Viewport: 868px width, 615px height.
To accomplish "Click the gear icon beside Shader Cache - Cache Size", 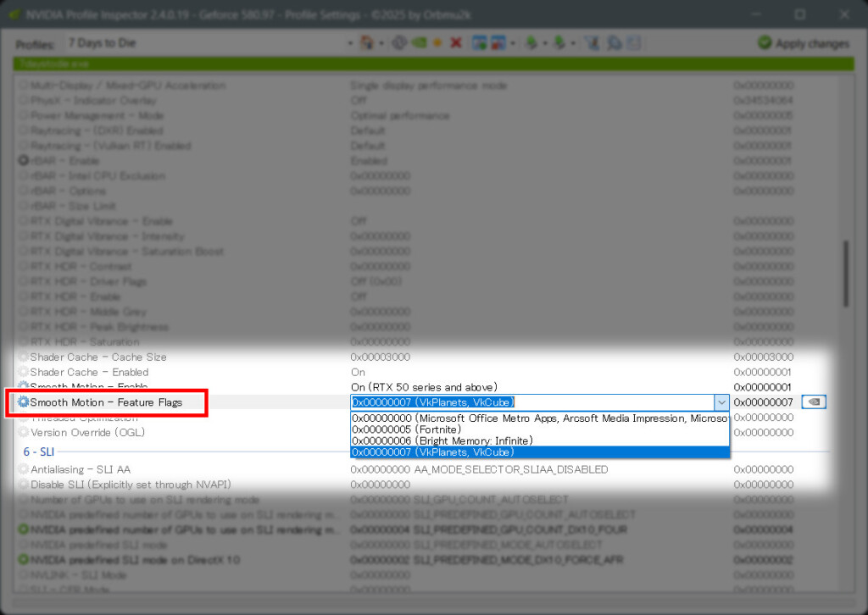I will pyautogui.click(x=23, y=357).
